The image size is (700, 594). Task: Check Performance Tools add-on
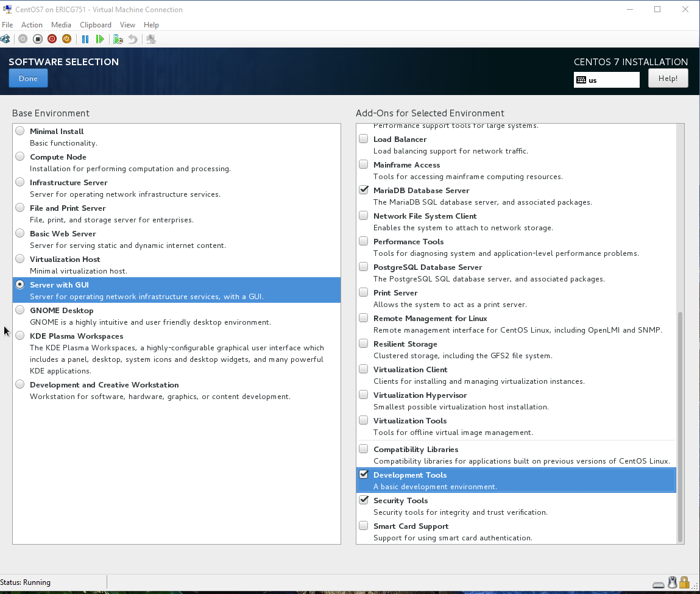click(364, 241)
